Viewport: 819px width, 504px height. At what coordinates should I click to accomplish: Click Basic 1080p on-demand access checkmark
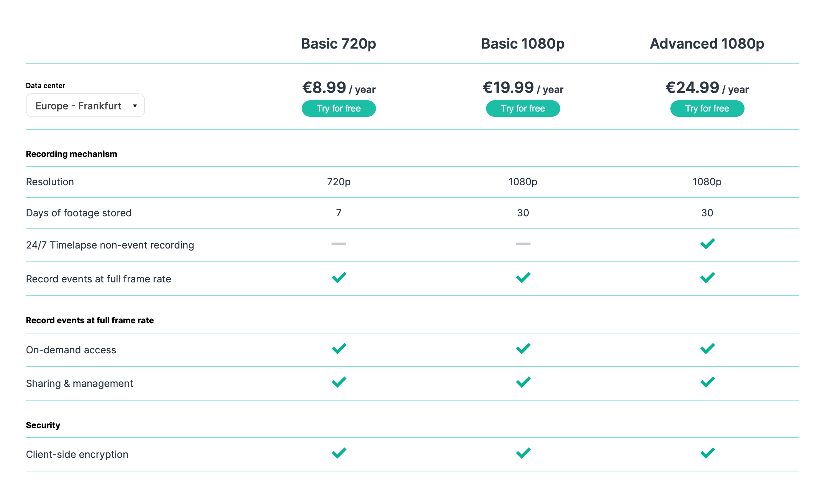pyautogui.click(x=523, y=348)
